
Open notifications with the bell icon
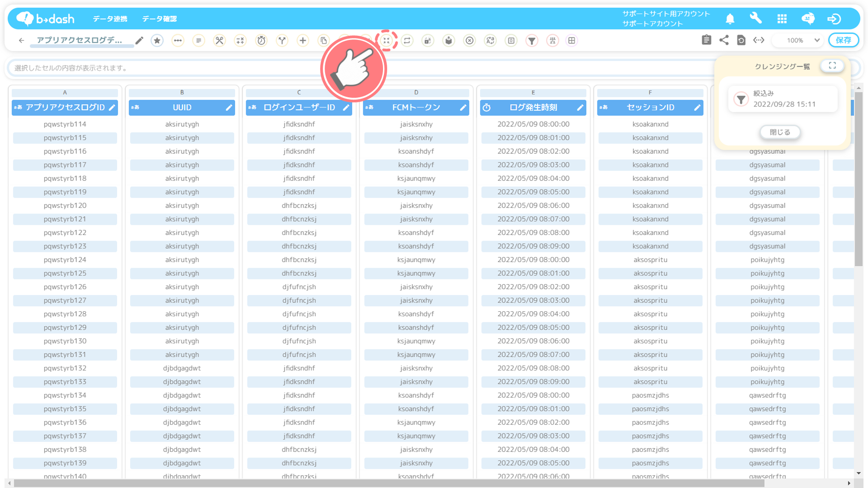click(730, 19)
